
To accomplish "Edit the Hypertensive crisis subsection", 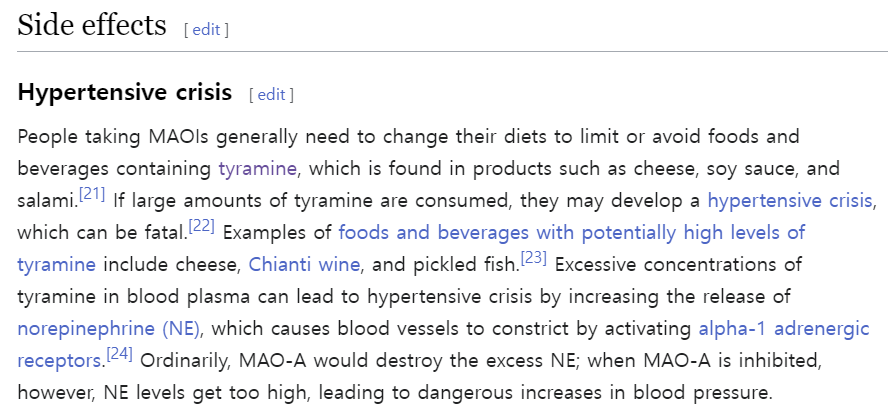I will click(x=271, y=95).
